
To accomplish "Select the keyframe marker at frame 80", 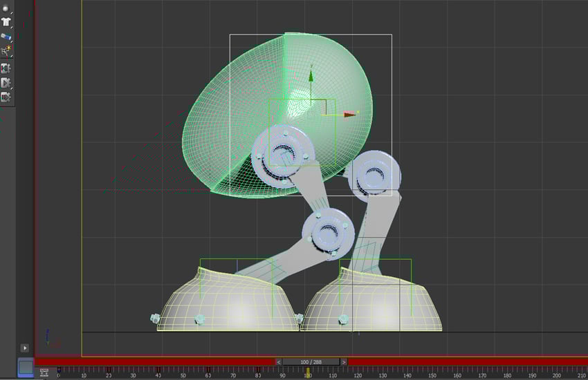I will (258, 370).
